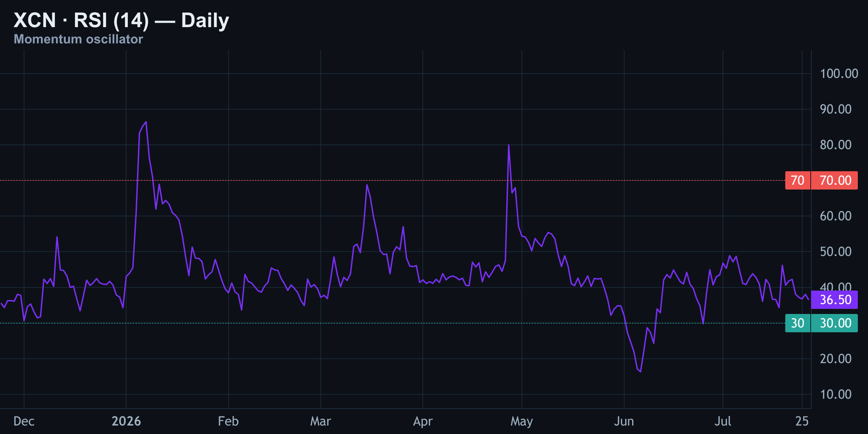This screenshot has height=434, width=868.
Task: Click the red 70.00 overbought price label
Action: (x=834, y=180)
